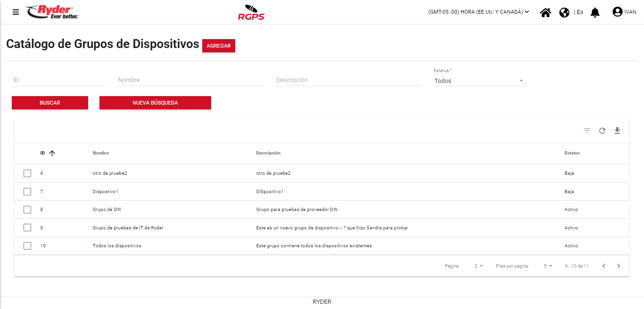Image resolution: width=644 pixels, height=309 pixels.
Task: Click the NUEVA BÚSQUEDA button
Action: click(155, 103)
